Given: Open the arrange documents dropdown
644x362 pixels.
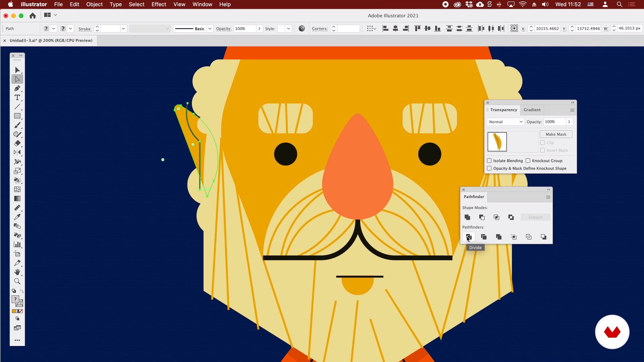Looking at the screenshot, I should (50, 15).
